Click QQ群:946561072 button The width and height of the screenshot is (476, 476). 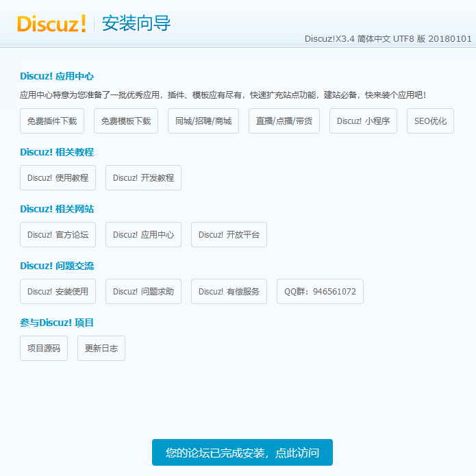coord(321,292)
